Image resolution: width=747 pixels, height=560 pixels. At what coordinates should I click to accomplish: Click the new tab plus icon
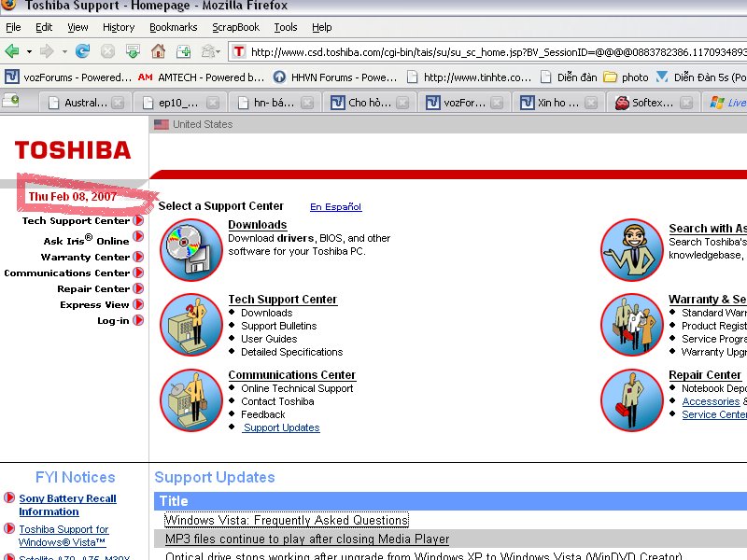pos(183,51)
